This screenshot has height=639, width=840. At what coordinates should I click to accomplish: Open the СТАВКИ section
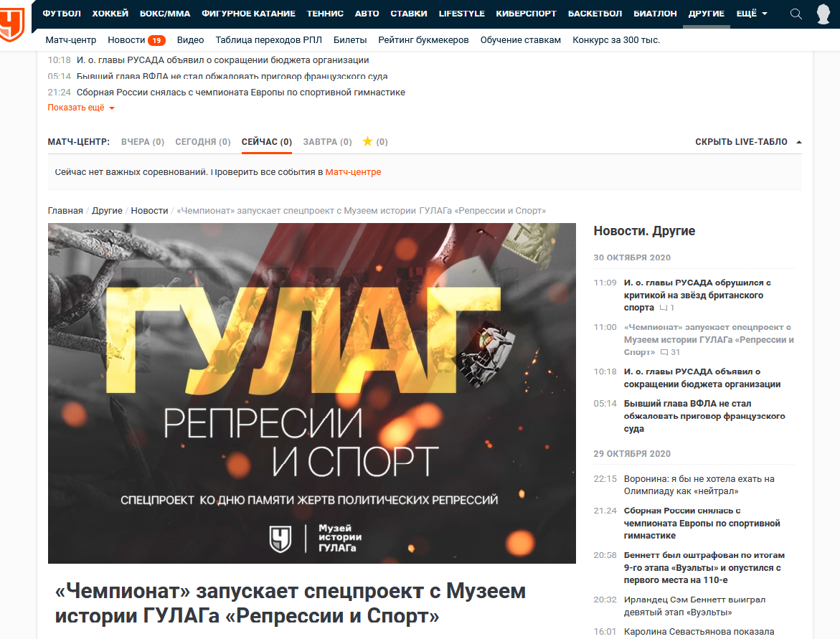(x=409, y=14)
